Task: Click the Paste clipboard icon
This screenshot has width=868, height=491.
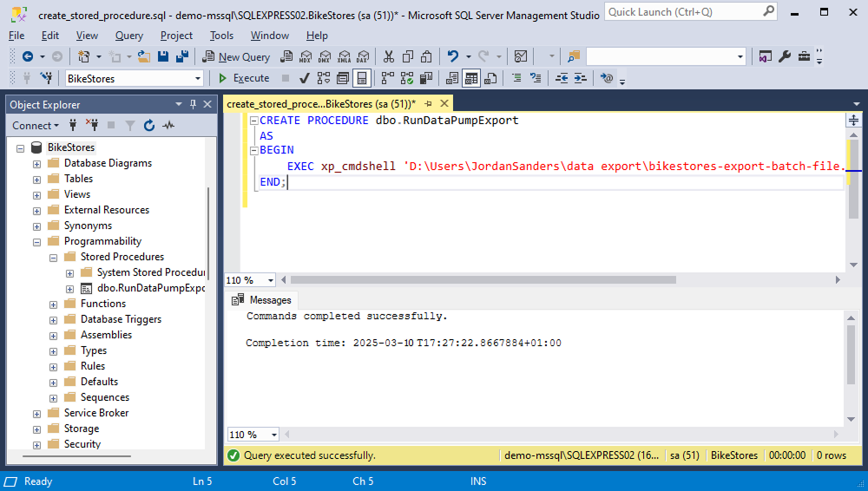Action: [426, 56]
